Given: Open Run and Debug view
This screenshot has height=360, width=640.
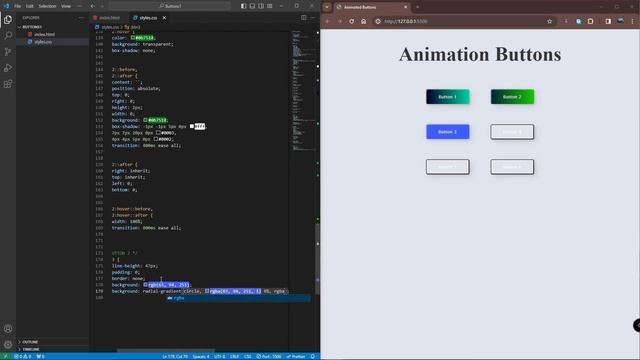Looking at the screenshot, I should [8, 68].
